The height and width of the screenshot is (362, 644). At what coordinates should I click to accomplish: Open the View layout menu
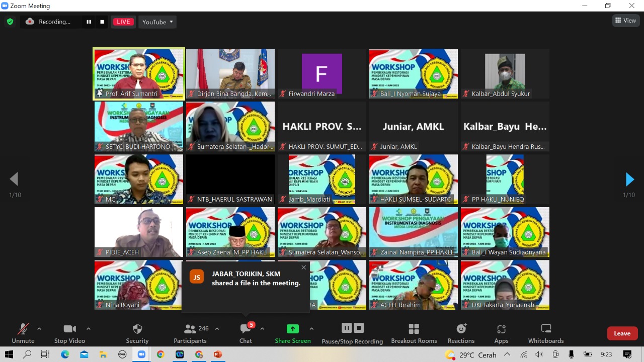click(625, 21)
